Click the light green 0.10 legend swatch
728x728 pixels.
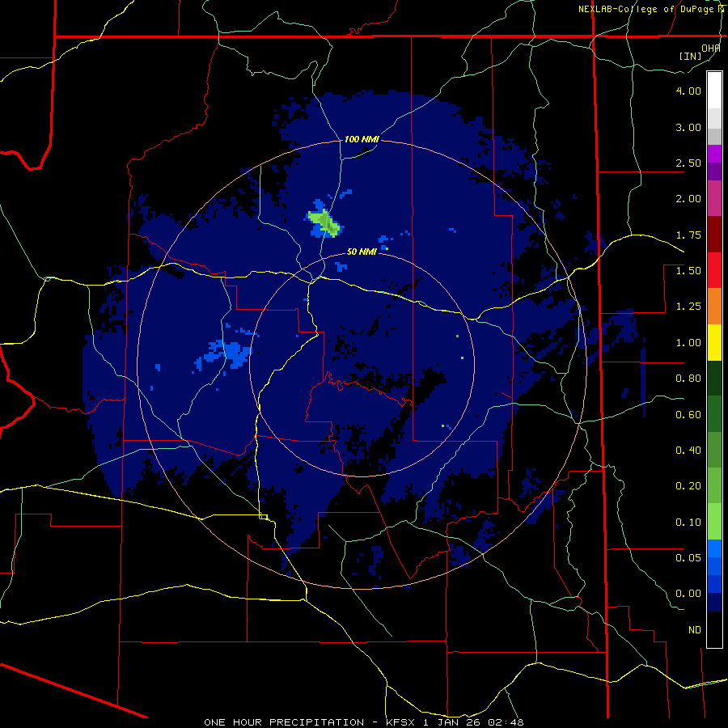pos(714,522)
